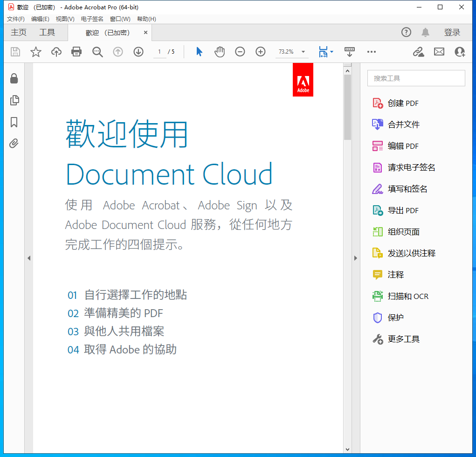The width and height of the screenshot is (476, 457).
Task: Enter presentation mode
Action: [x=349, y=52]
